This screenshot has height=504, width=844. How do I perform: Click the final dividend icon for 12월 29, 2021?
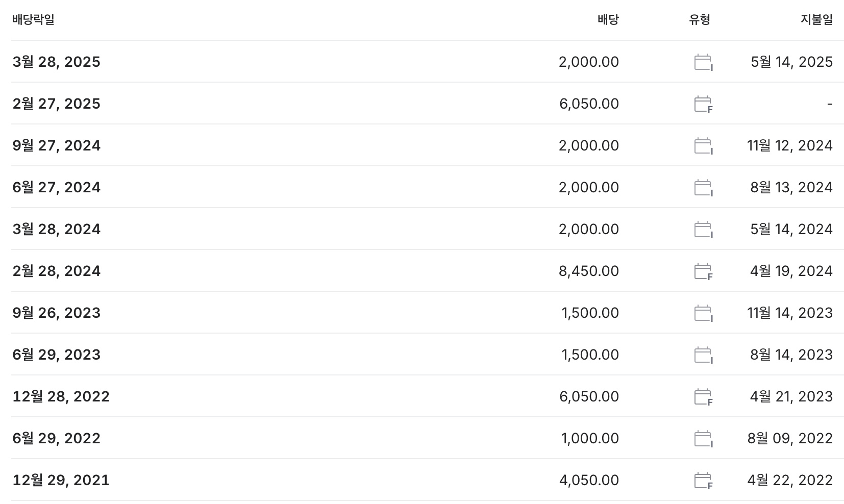pyautogui.click(x=703, y=481)
